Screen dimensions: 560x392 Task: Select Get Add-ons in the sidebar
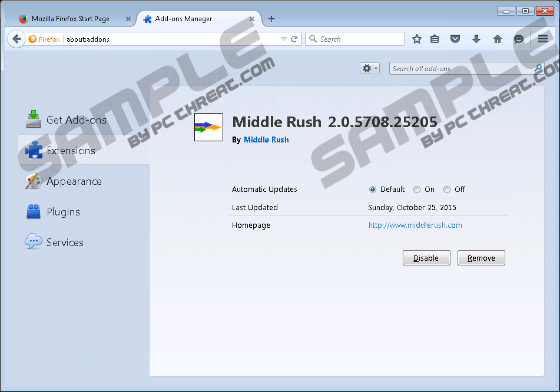click(76, 120)
